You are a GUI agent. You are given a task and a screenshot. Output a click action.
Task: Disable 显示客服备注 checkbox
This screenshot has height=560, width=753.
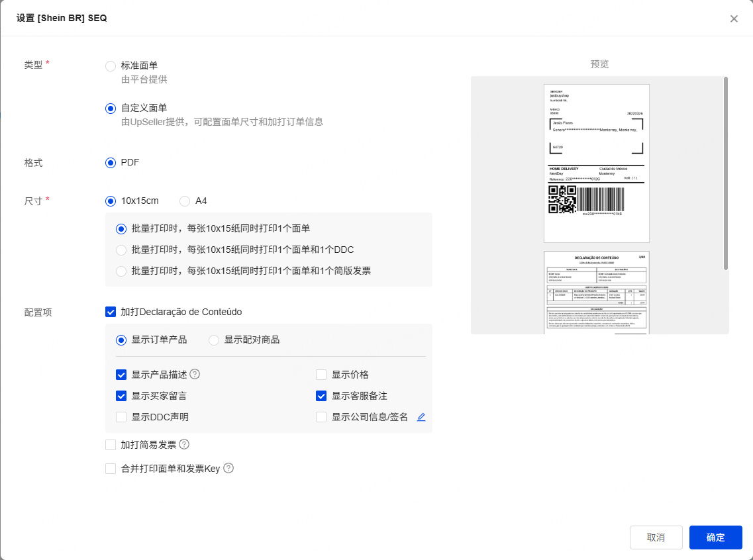click(x=321, y=396)
